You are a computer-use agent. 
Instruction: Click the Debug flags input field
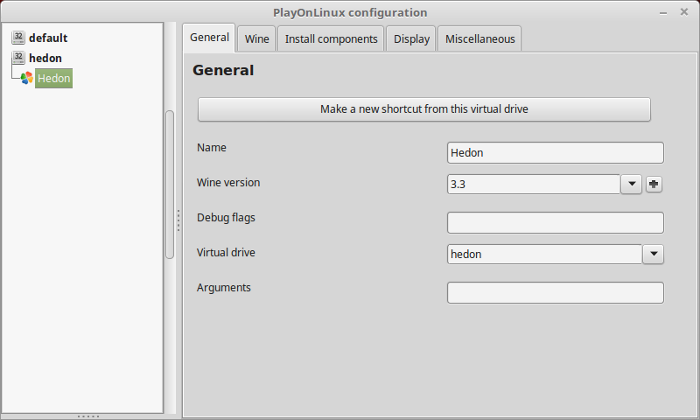[x=555, y=223]
